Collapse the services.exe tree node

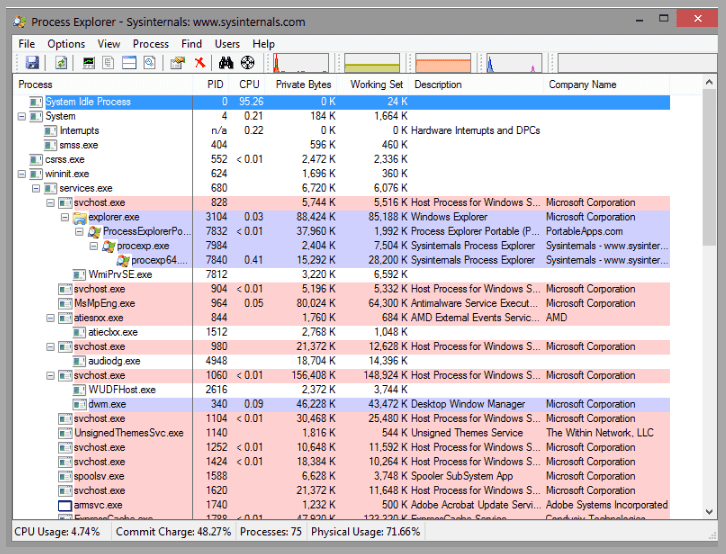37,188
